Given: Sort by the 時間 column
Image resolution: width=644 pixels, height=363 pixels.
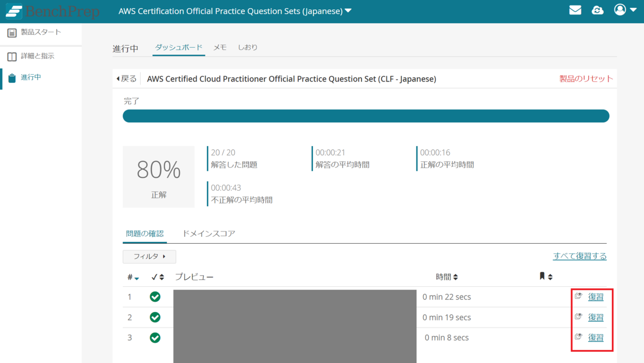Looking at the screenshot, I should (447, 277).
